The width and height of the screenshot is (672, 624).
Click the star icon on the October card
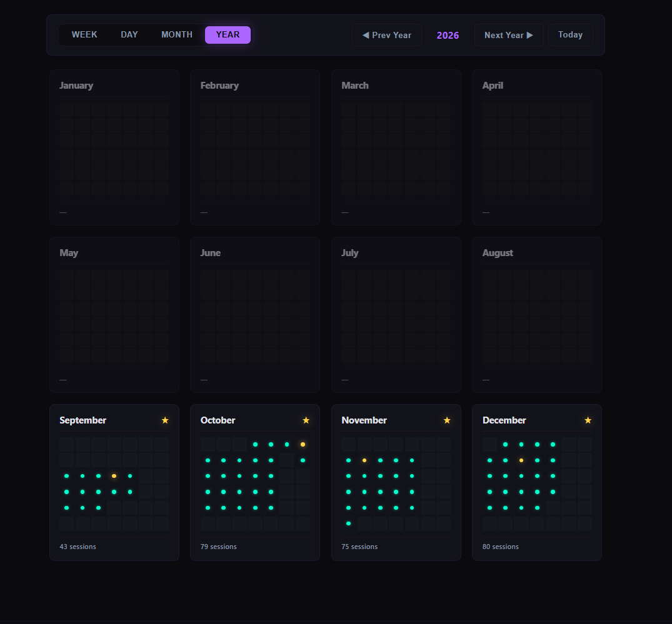306,420
